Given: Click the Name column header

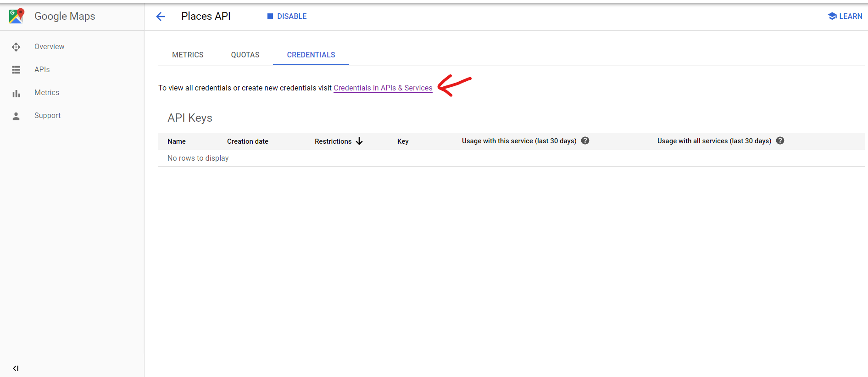Looking at the screenshot, I should pos(177,141).
